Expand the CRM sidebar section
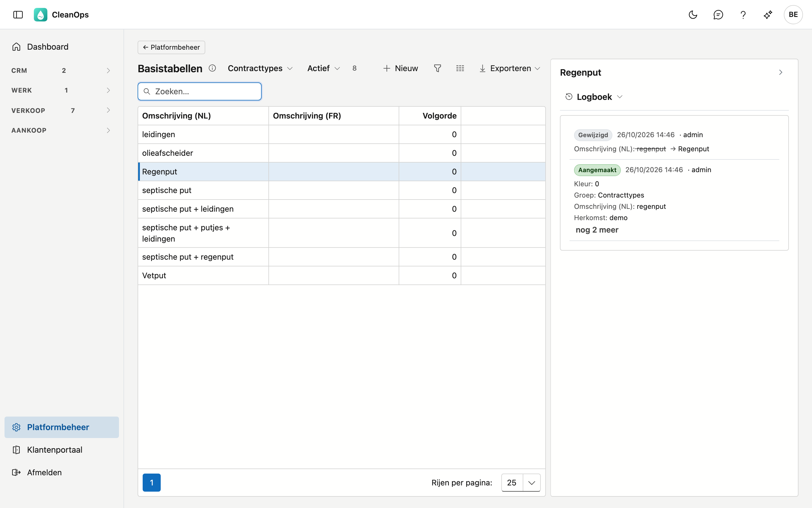 pos(62,71)
